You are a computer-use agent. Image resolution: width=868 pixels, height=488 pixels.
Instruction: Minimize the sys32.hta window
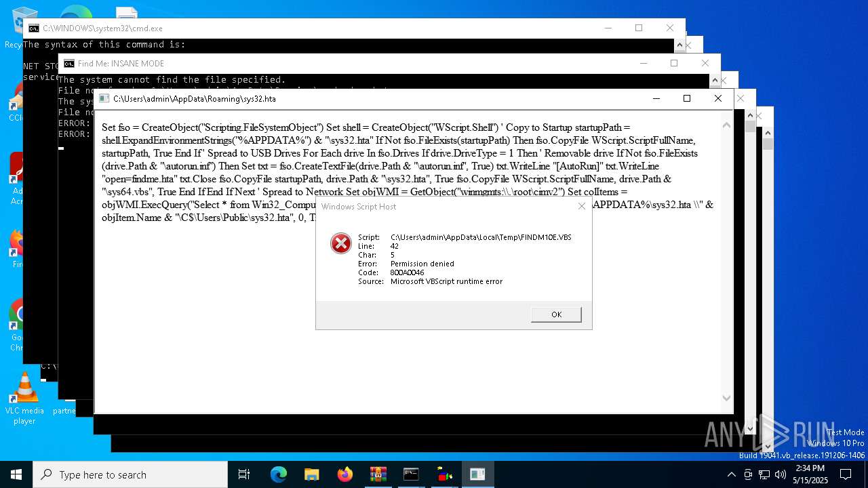coord(656,98)
